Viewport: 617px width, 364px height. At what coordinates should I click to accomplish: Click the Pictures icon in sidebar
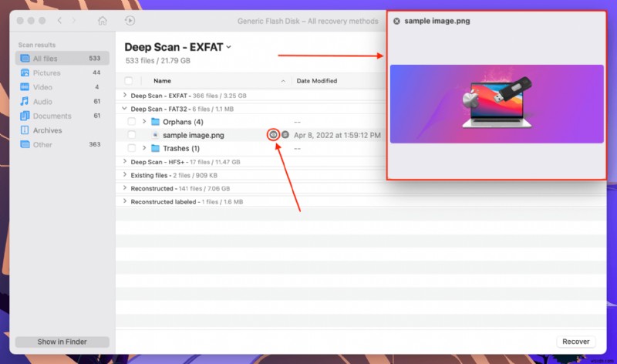(x=25, y=72)
